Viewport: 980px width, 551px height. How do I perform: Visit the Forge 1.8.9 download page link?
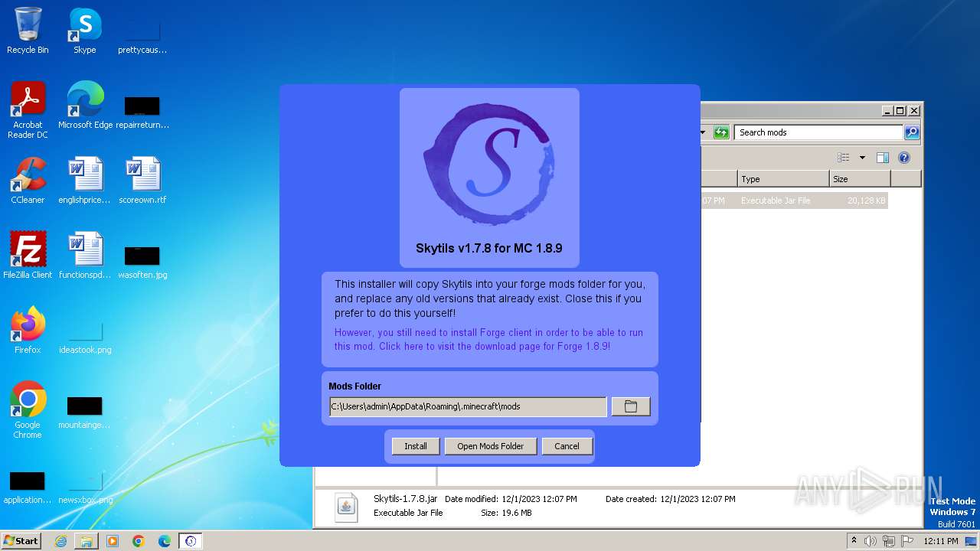488,339
